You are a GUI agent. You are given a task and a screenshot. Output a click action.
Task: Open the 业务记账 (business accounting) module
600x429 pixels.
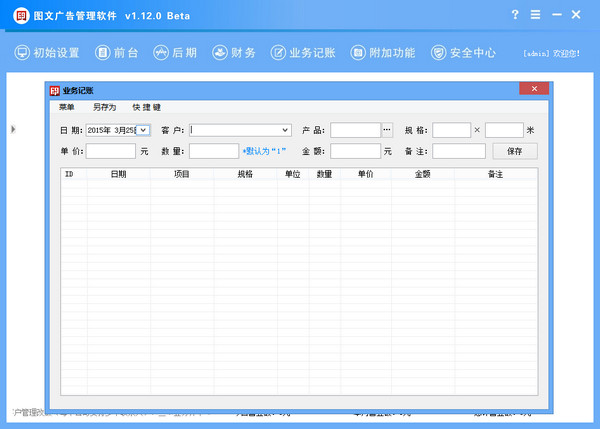click(304, 53)
